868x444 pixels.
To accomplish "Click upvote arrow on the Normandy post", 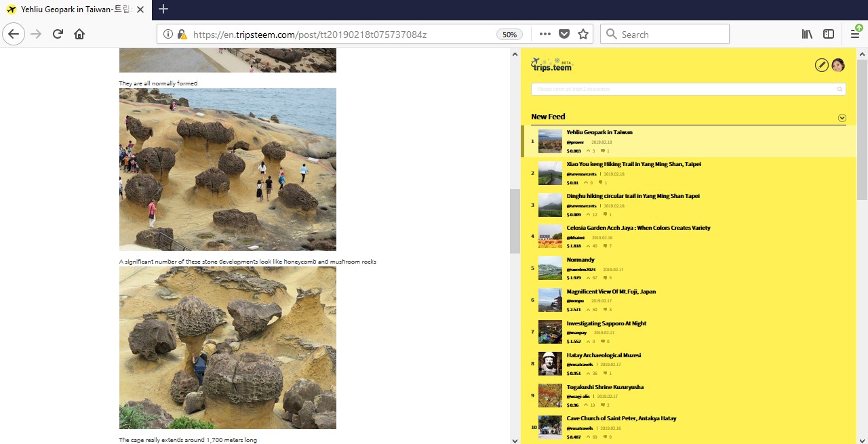I will point(588,278).
